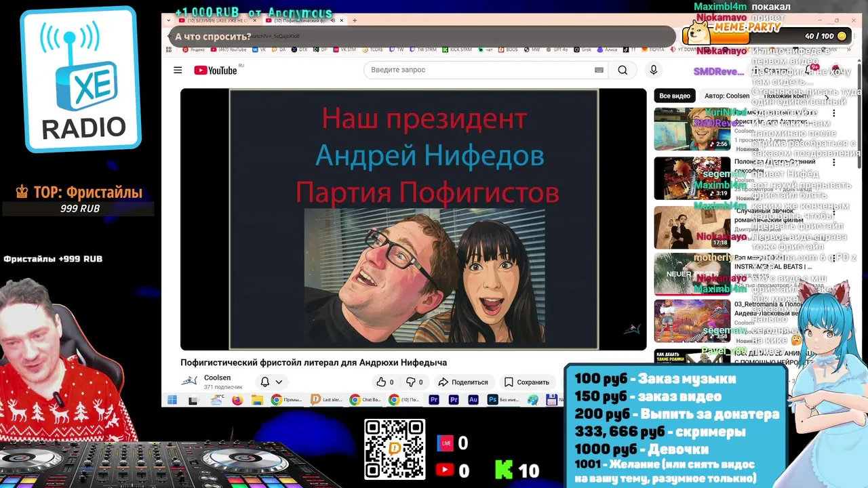The height and width of the screenshot is (488, 868).
Task: Open the чат bookmark
Action: point(484,49)
